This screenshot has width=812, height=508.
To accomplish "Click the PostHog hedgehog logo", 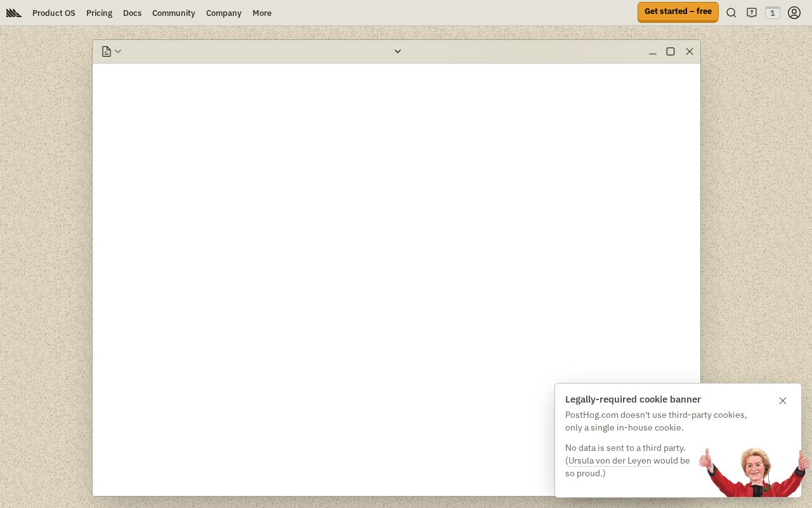I will 14,13.
